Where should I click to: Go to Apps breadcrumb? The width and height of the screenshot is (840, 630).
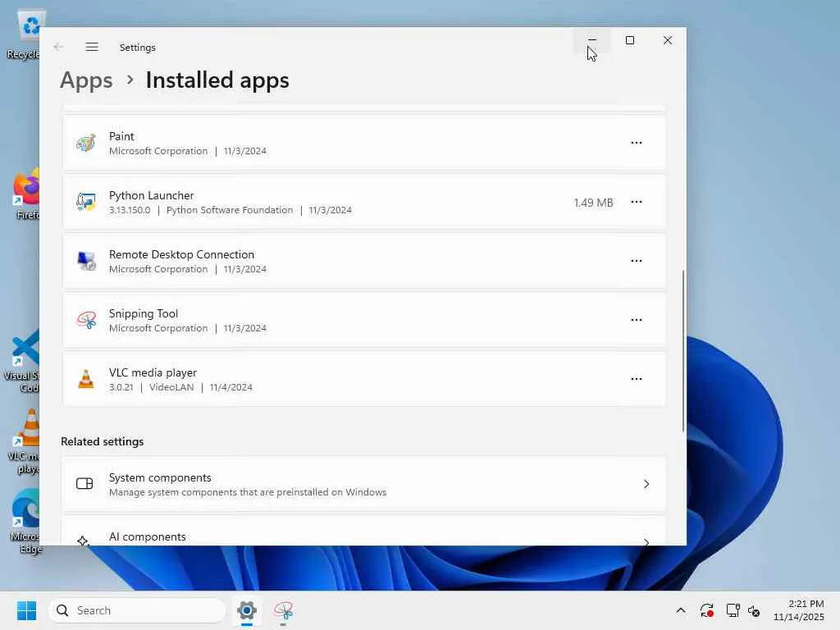[86, 80]
